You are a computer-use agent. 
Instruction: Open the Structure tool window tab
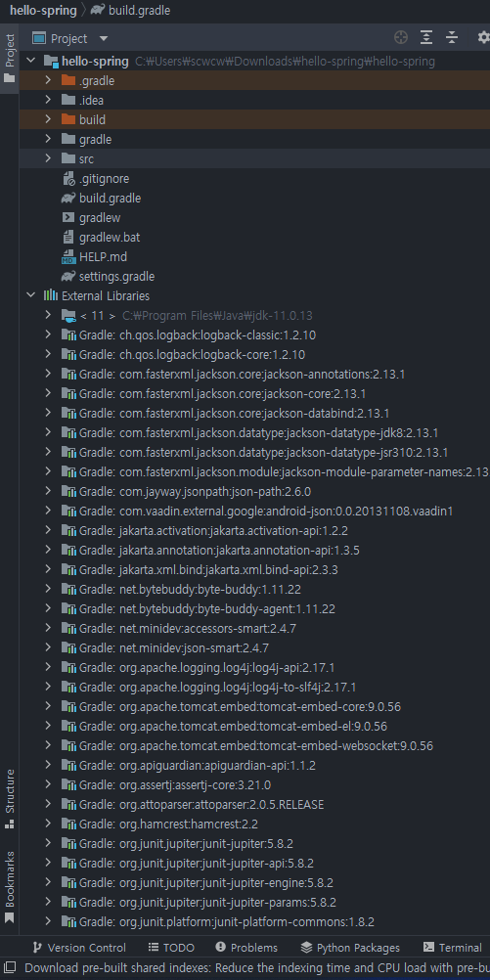(10, 798)
